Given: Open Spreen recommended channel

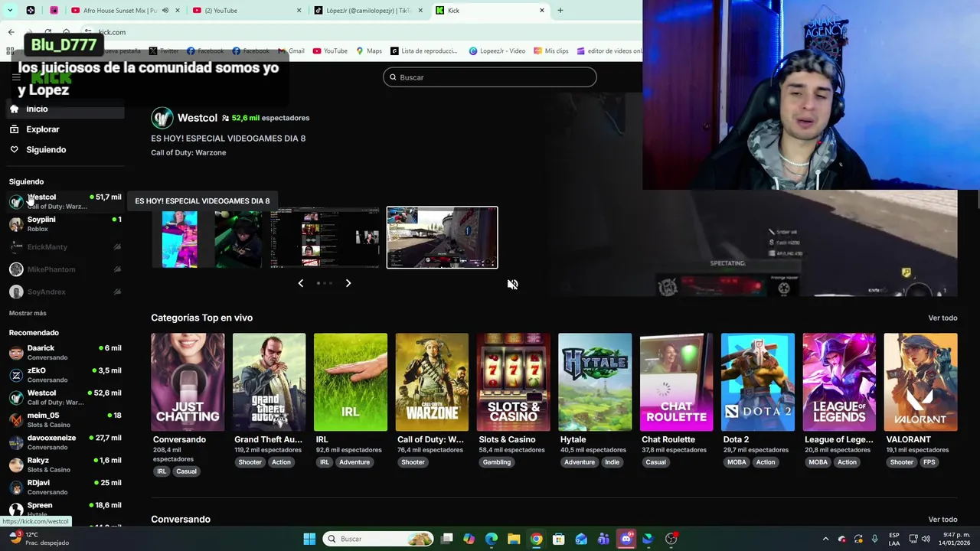Looking at the screenshot, I should point(65,509).
